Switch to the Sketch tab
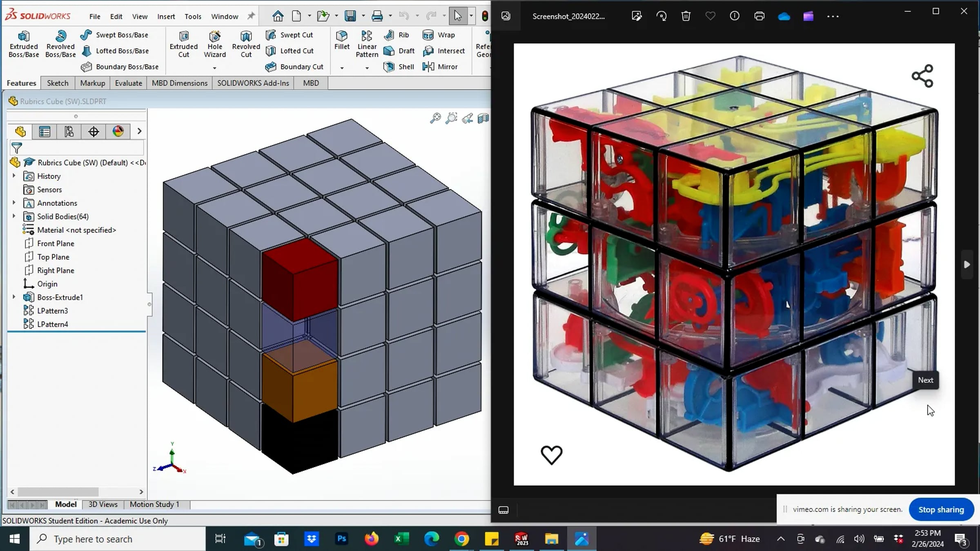 pyautogui.click(x=58, y=83)
